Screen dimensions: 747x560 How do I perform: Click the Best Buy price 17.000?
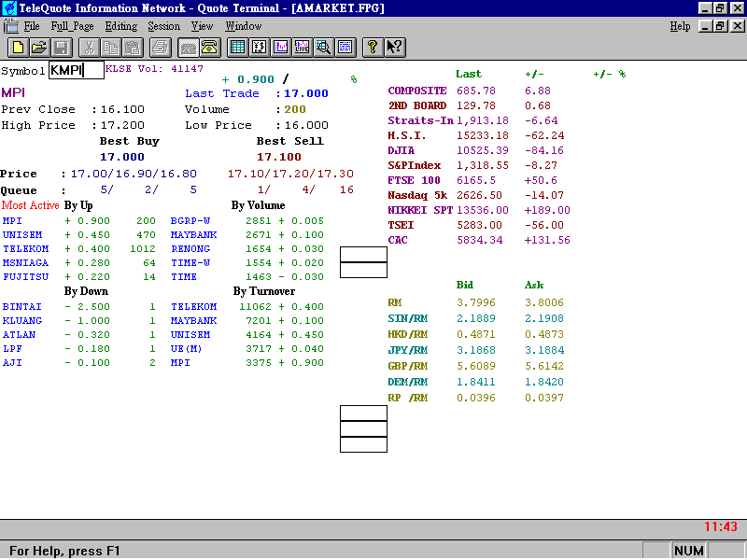(122, 157)
